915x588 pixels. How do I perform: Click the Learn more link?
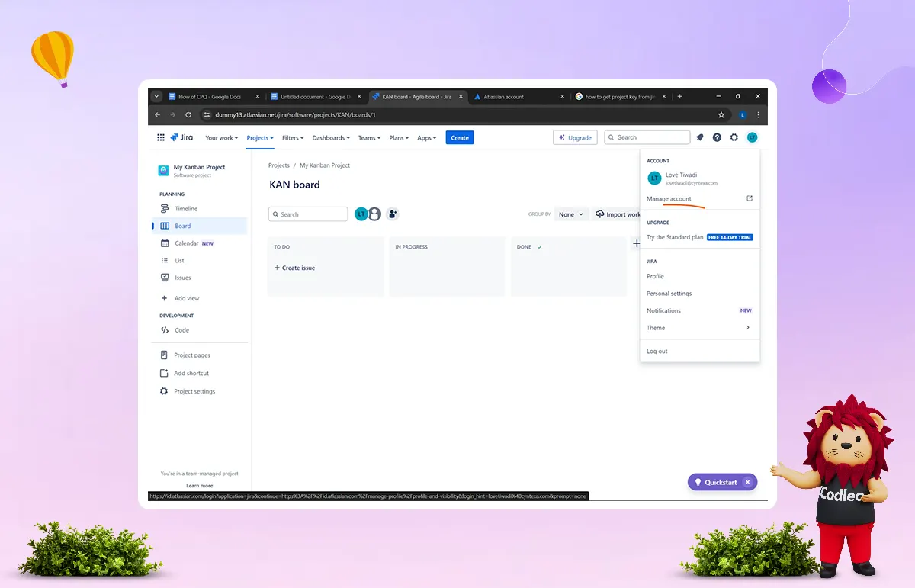tap(200, 486)
